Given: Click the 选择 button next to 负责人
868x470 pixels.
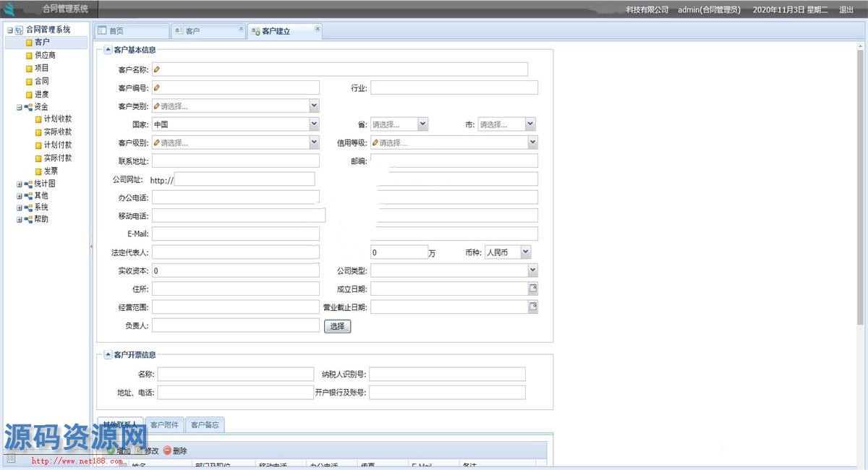Looking at the screenshot, I should [337, 326].
